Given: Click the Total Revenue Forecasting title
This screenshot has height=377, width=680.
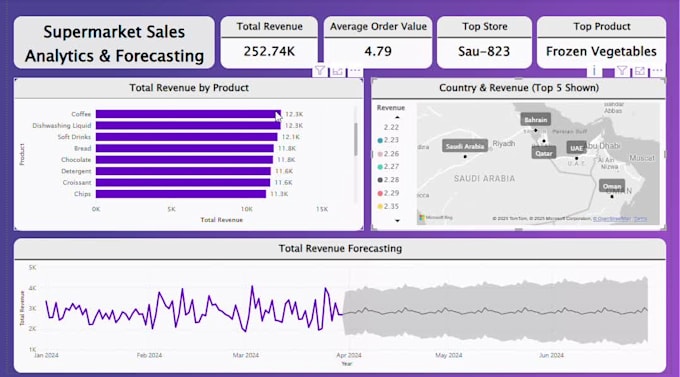Looking at the screenshot, I should pyautogui.click(x=340, y=249).
